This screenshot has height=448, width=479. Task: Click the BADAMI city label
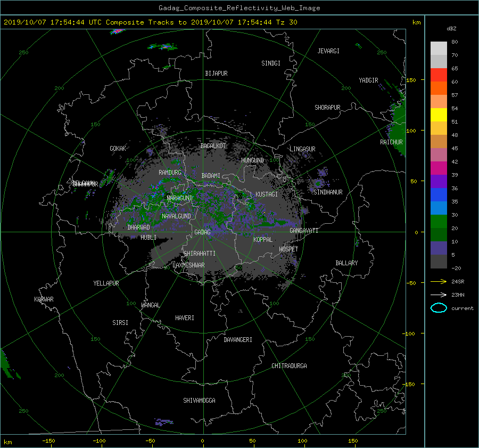click(x=211, y=176)
